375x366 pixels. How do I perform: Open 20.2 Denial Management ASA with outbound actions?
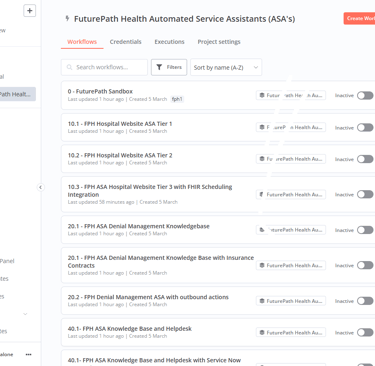pyautogui.click(x=148, y=297)
